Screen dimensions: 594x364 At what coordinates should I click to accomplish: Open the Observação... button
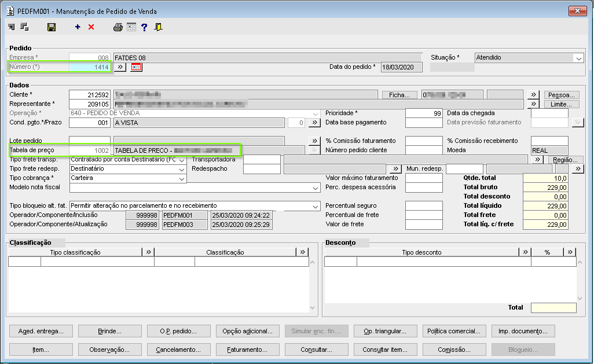pyautogui.click(x=109, y=350)
